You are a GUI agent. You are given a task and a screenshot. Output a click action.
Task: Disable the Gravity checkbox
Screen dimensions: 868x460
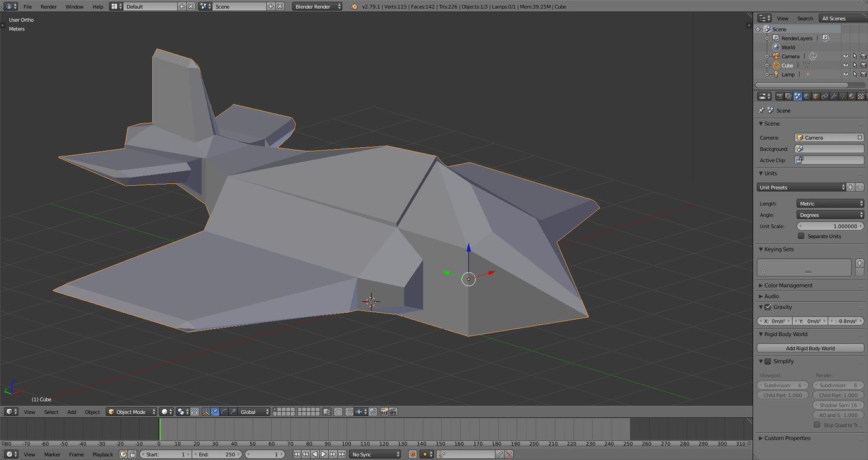(x=766, y=307)
